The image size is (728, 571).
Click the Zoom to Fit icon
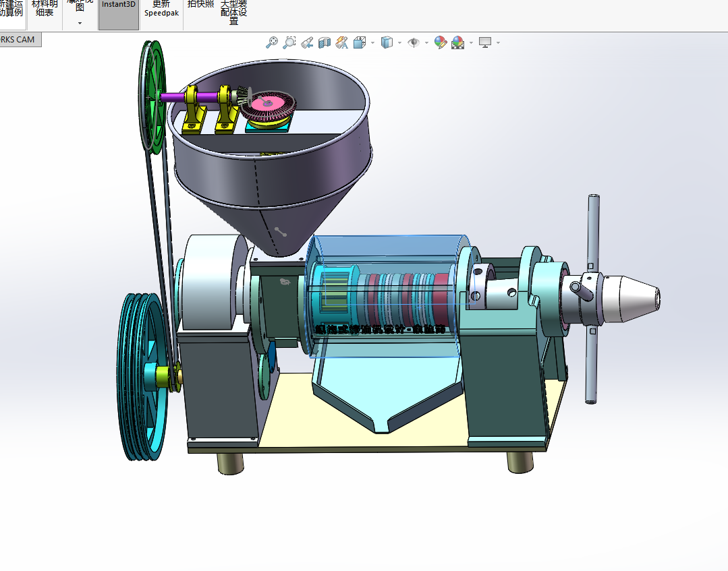coord(272,42)
